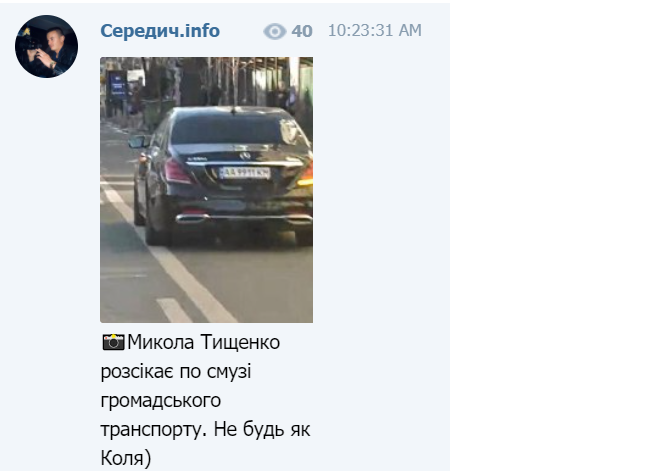Click the Mercedes star emblem on trunk
Image resolution: width=650 pixels, height=471 pixels.
tap(245, 155)
